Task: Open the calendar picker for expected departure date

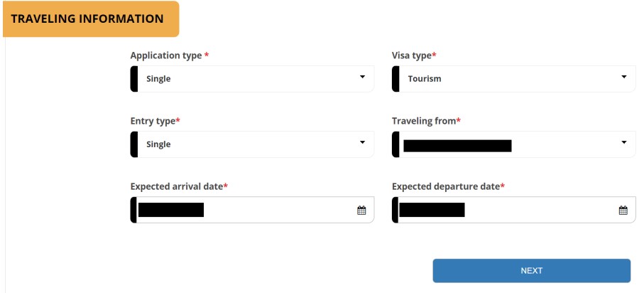Action: click(x=623, y=211)
